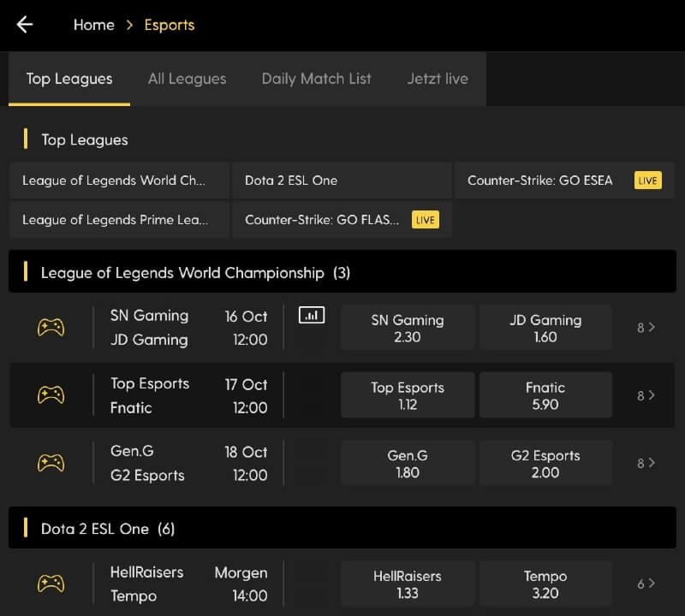The image size is (685, 616).
Task: Open the Daily Match List tab
Action: tap(316, 79)
